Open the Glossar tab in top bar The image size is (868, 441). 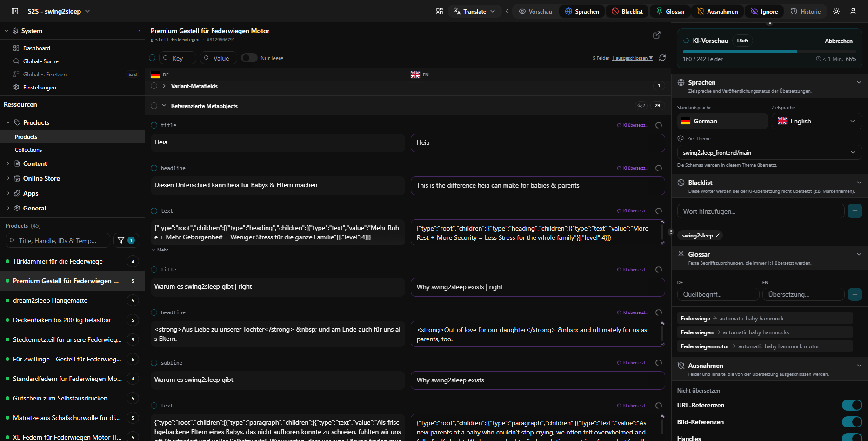(x=670, y=11)
